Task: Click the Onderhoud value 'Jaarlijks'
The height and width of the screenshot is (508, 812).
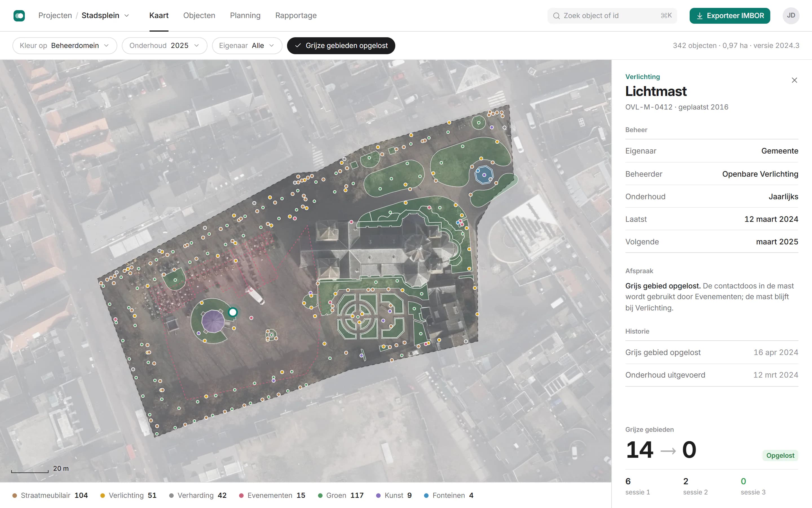Action: click(783, 196)
